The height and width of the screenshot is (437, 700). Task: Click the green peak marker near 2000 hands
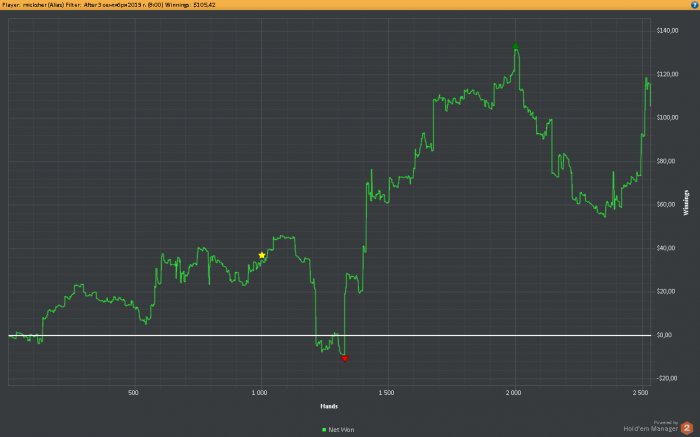(516, 46)
